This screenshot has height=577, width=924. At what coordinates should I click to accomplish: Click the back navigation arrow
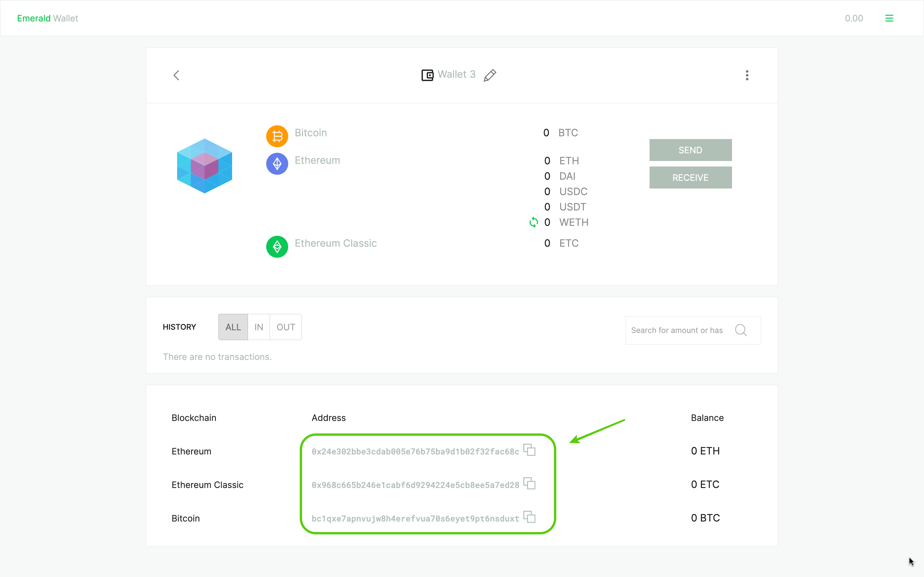(x=176, y=75)
